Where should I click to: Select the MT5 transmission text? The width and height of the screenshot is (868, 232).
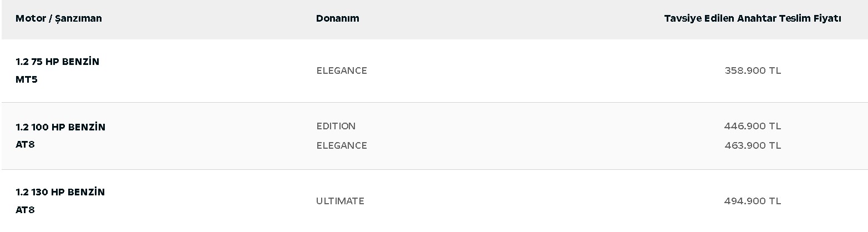pos(26,79)
